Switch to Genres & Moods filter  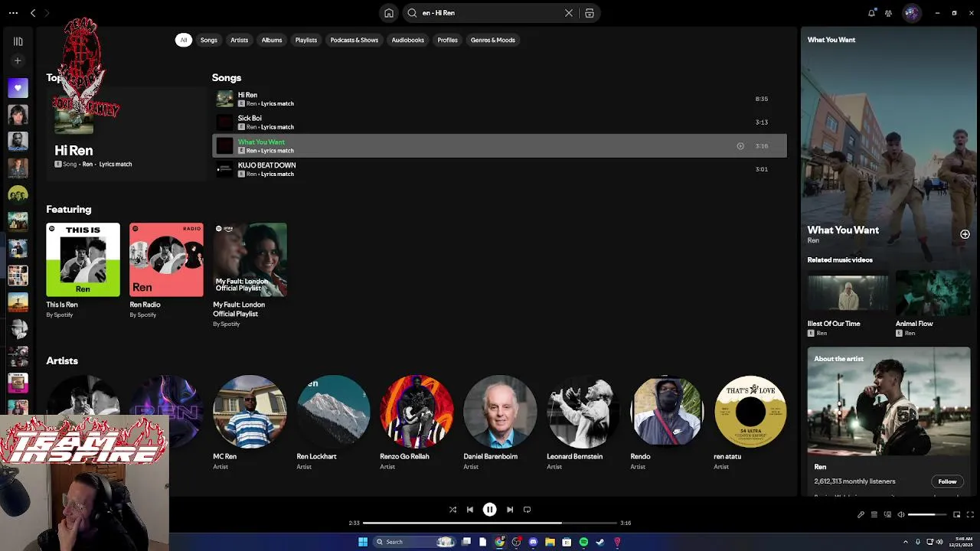point(492,40)
